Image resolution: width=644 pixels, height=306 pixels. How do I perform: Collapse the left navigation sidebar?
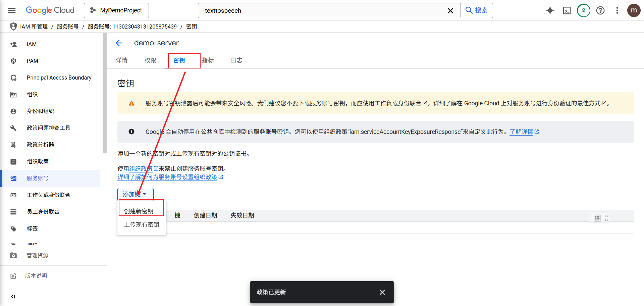(13, 296)
